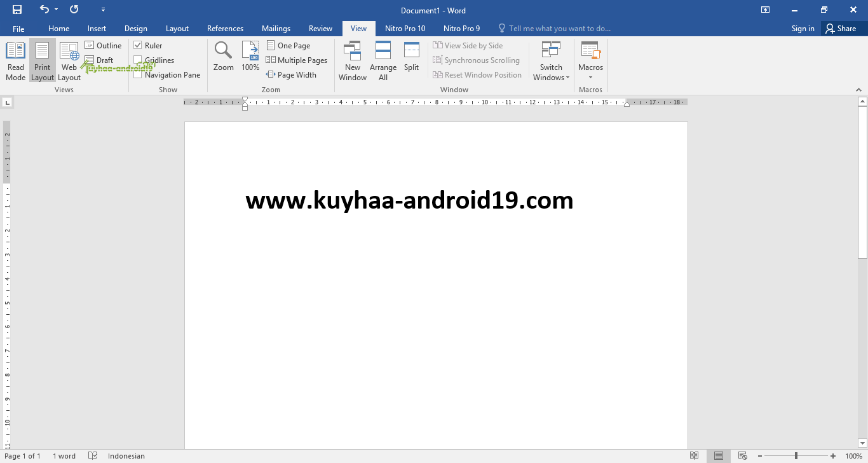Open the Nitro Pro 10 tab
The image size is (868, 463).
pyautogui.click(x=405, y=29)
